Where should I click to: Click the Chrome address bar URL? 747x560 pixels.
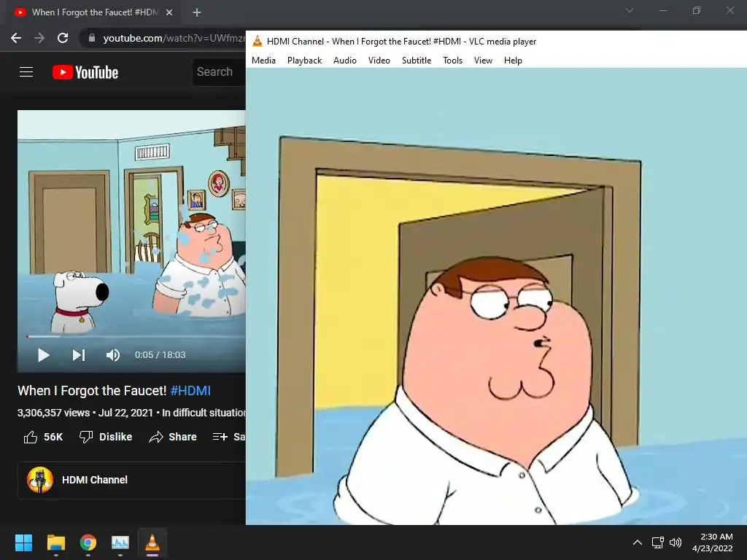(174, 38)
